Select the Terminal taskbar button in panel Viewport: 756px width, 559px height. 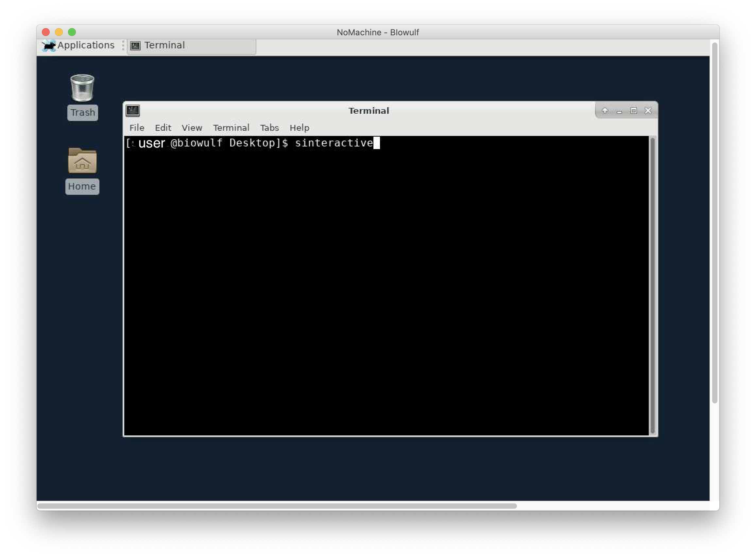pos(192,46)
